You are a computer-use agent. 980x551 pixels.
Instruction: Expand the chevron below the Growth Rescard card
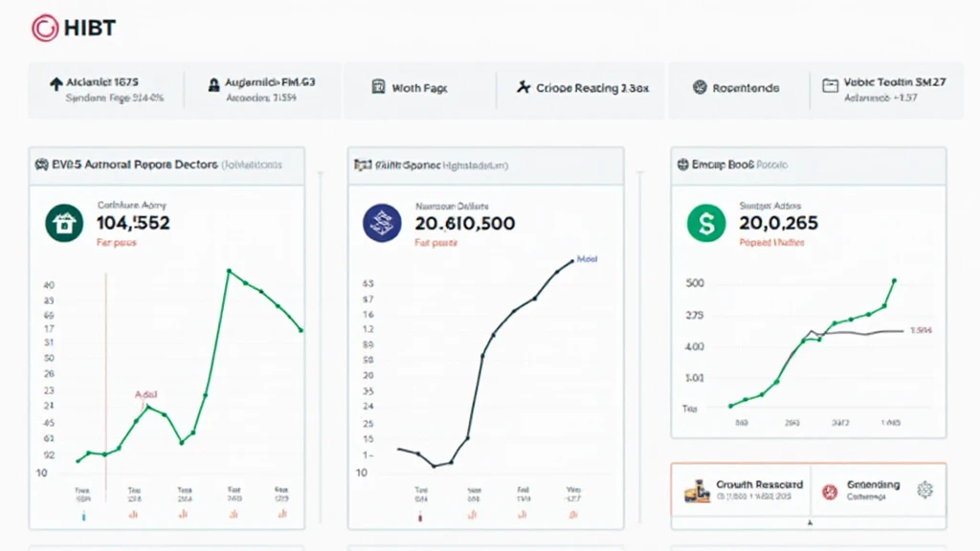click(x=809, y=523)
